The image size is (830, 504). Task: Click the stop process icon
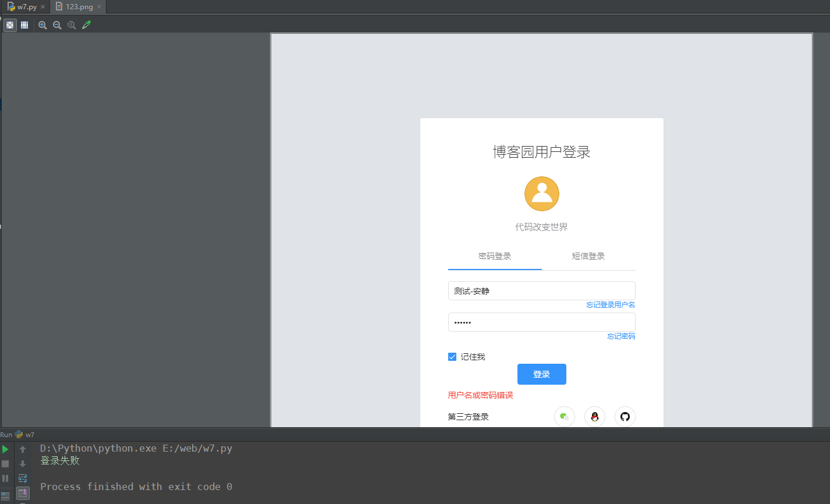tap(5, 464)
